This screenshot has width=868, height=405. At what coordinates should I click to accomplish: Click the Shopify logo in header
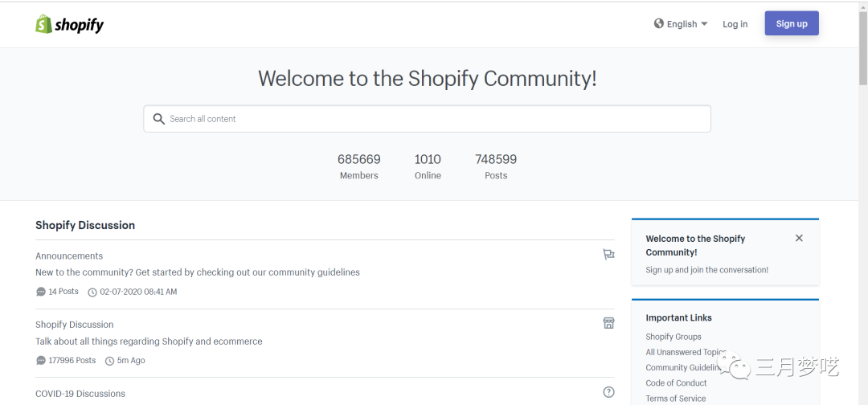click(69, 24)
